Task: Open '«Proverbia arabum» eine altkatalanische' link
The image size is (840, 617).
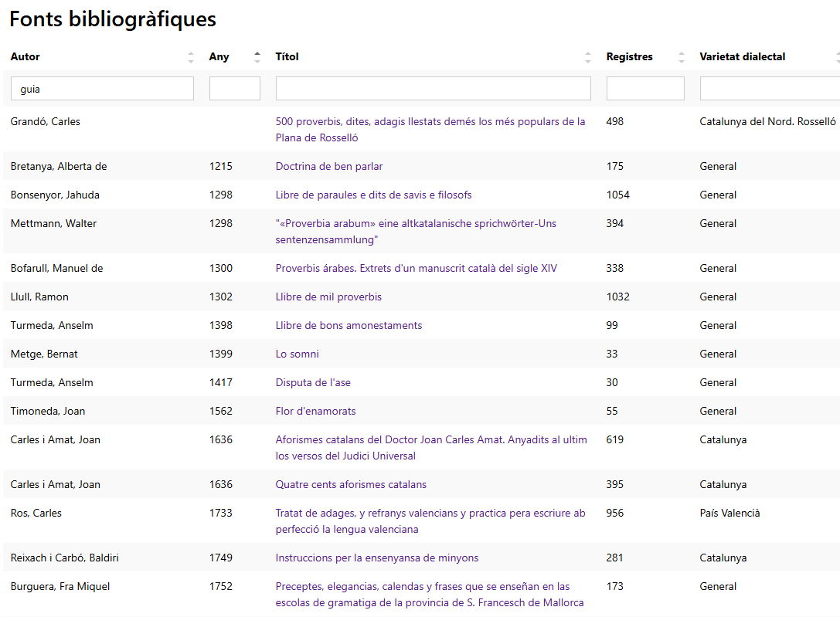Action: 416,232
